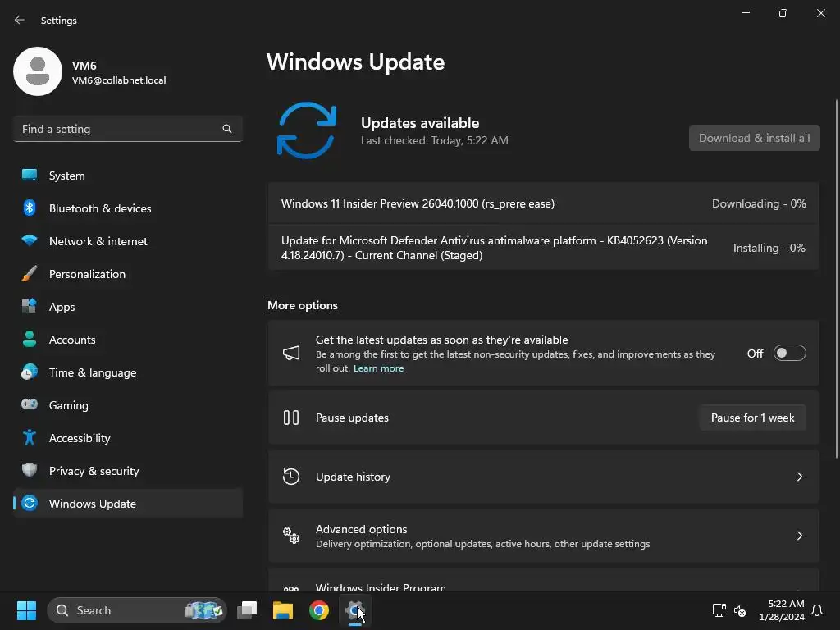Click the Network wifi icon in sidebar
This screenshot has height=630, width=840.
(x=30, y=240)
